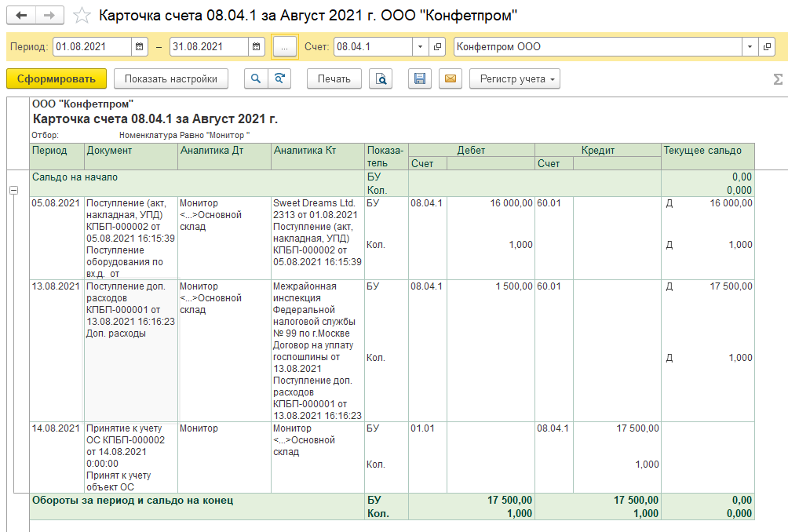
Task: Add report to favorites with star icon
Action: tap(81, 16)
